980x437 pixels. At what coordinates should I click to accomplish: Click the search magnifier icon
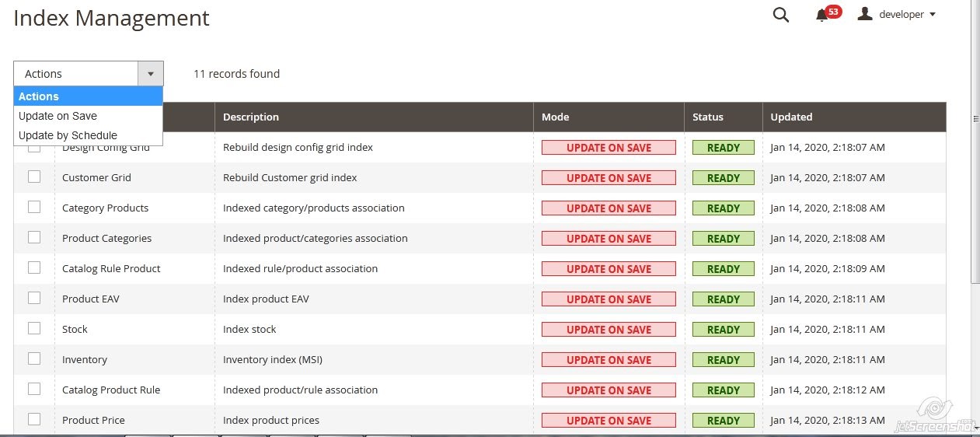781,15
